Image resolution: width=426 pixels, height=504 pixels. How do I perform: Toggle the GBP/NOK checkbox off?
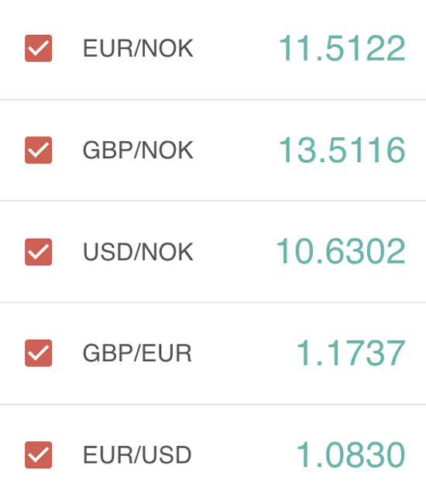[38, 150]
